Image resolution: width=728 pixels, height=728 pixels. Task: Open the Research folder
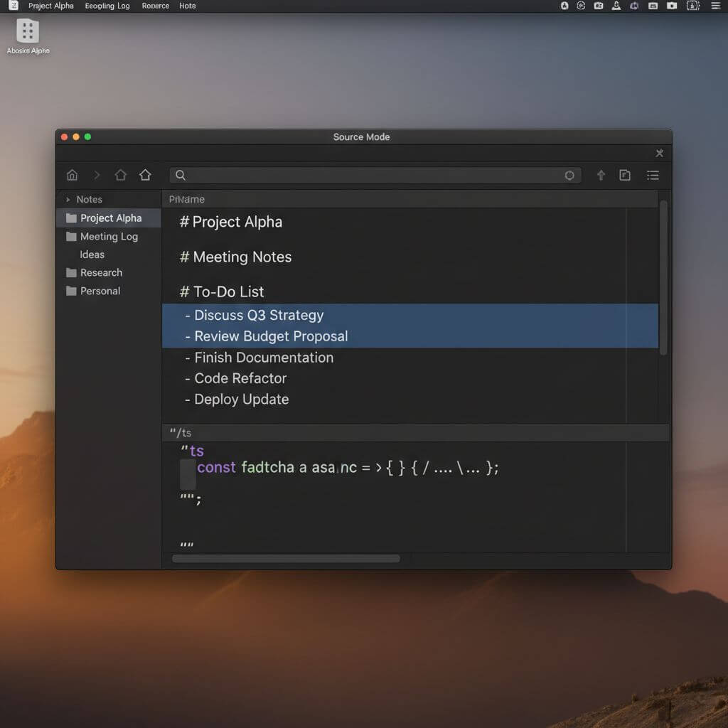(x=109, y=272)
